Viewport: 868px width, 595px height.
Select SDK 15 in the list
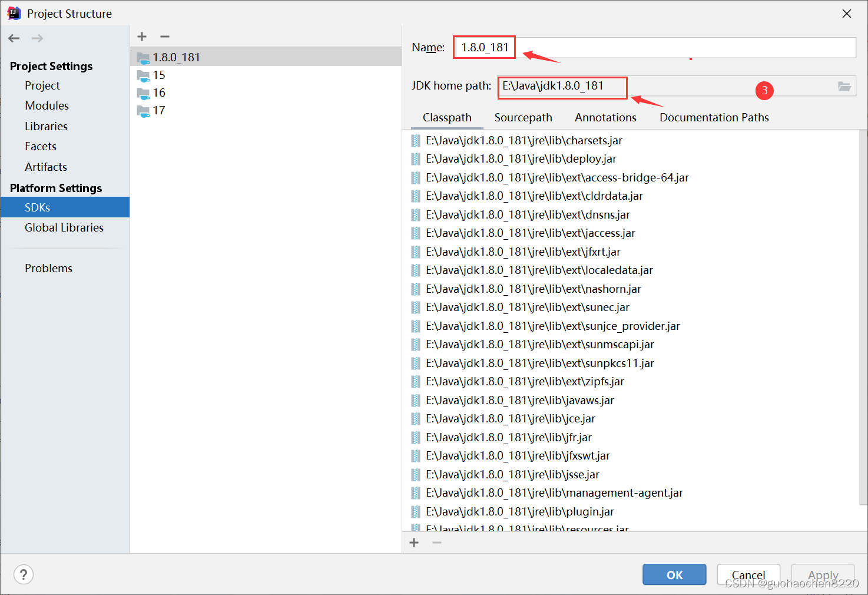pyautogui.click(x=158, y=75)
